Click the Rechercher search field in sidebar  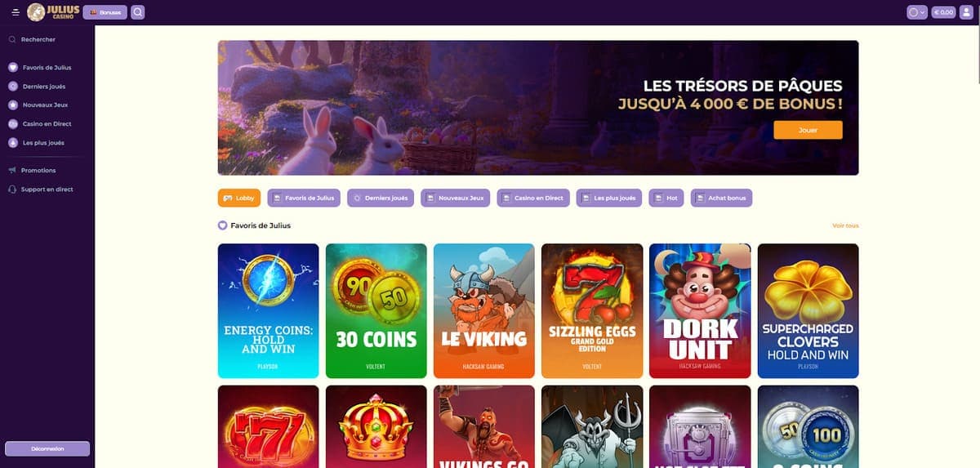pos(47,39)
